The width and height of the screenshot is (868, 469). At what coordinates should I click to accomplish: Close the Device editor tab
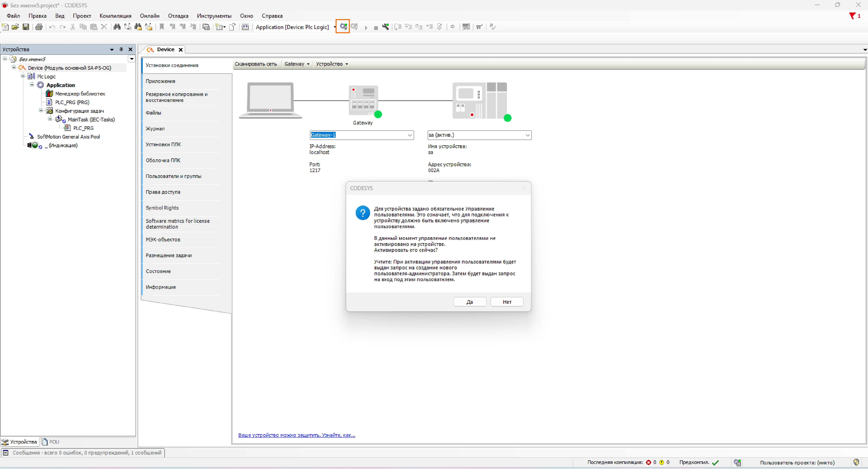(x=181, y=50)
